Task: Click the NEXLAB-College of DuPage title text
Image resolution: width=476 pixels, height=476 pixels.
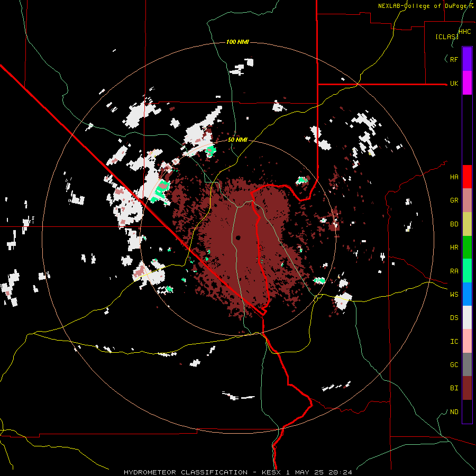Action: [426, 6]
